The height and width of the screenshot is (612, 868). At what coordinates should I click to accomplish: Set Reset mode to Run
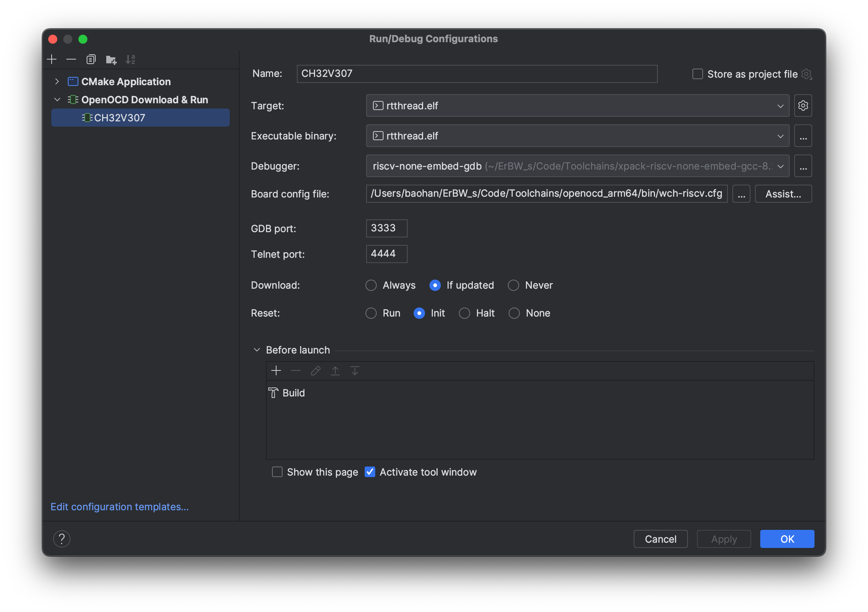(x=371, y=314)
